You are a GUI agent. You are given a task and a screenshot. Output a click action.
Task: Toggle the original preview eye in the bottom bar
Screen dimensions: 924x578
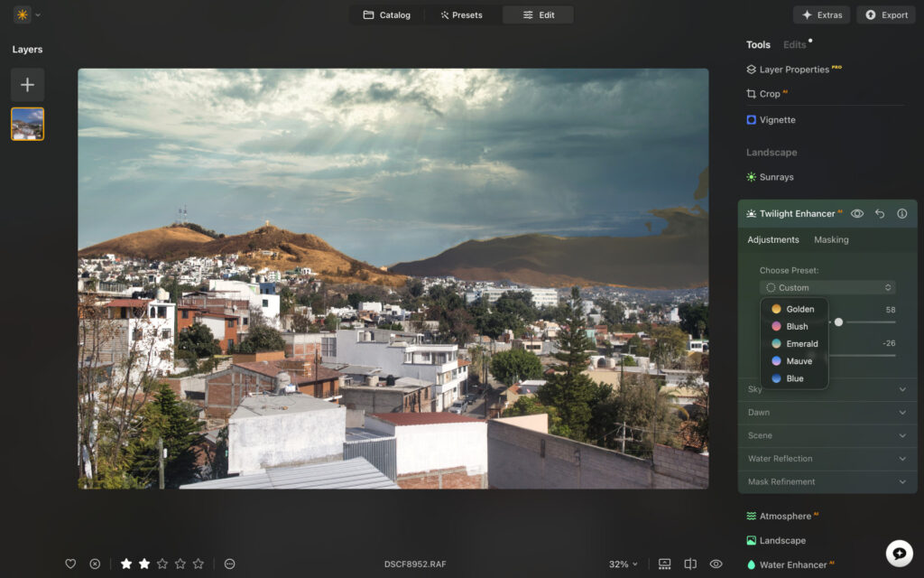pos(716,564)
